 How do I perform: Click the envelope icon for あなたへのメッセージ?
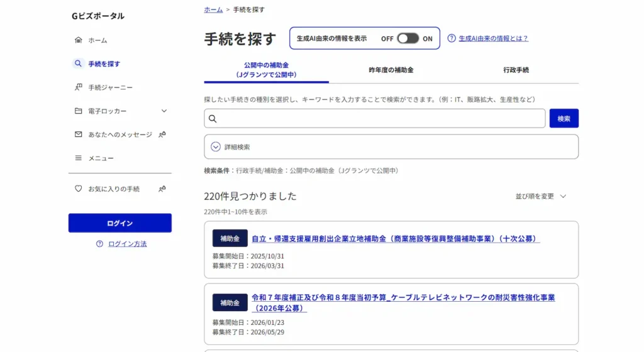79,135
